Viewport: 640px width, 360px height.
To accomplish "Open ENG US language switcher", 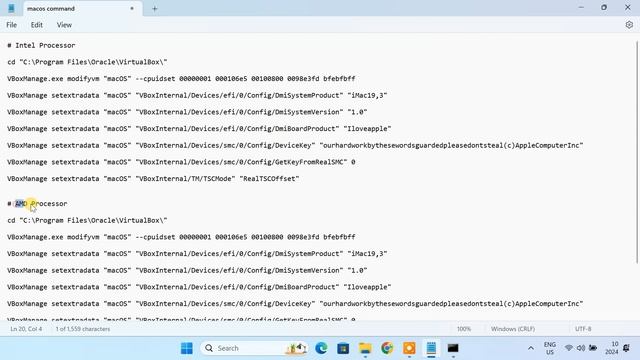I will 550,348.
